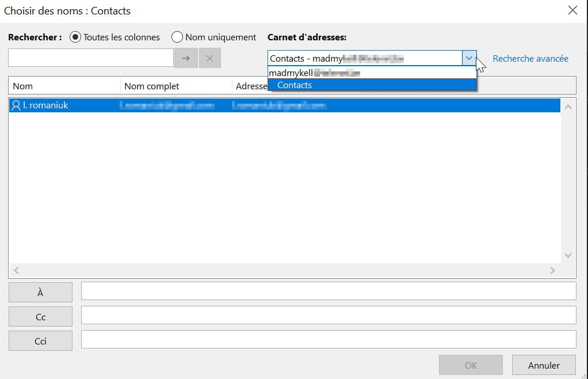588x379 pixels.
Task: Click the clear search X button
Action: [210, 58]
